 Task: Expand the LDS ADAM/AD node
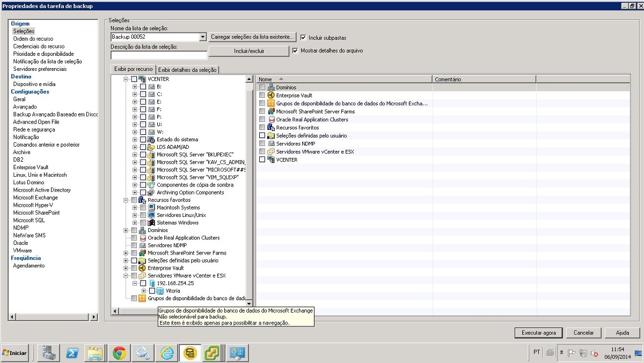135,147
